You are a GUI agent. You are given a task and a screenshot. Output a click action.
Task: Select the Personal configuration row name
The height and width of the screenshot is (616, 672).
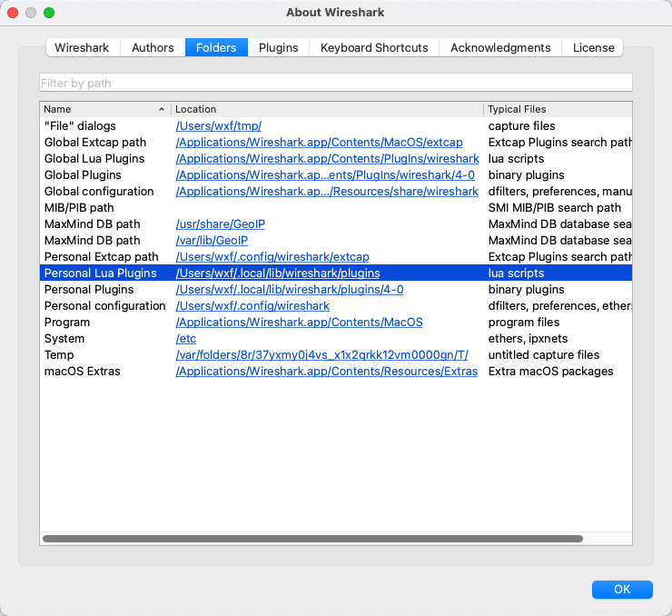tap(105, 305)
